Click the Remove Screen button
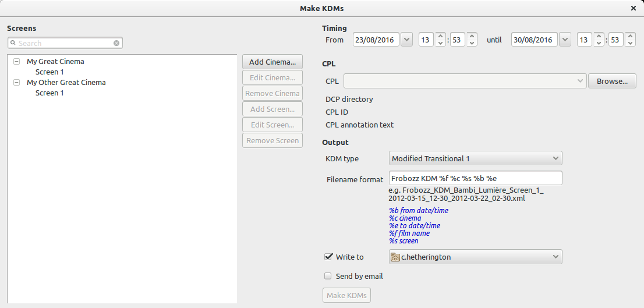The image size is (644, 308). tap(273, 140)
